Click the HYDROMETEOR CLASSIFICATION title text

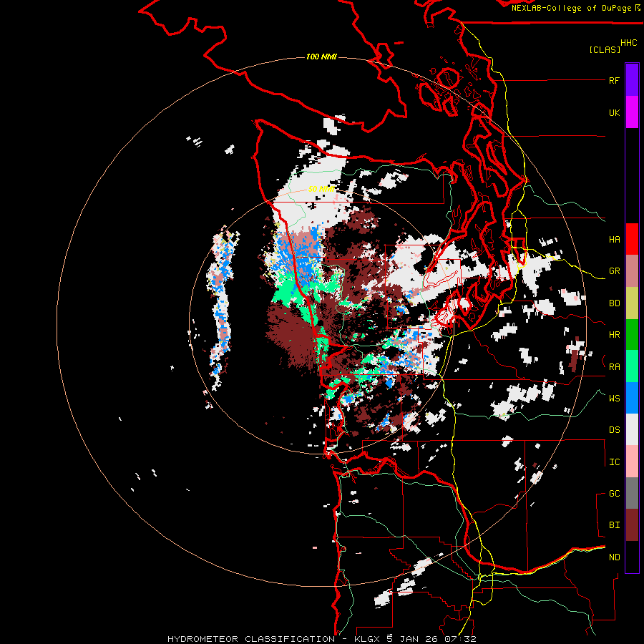pos(251,639)
